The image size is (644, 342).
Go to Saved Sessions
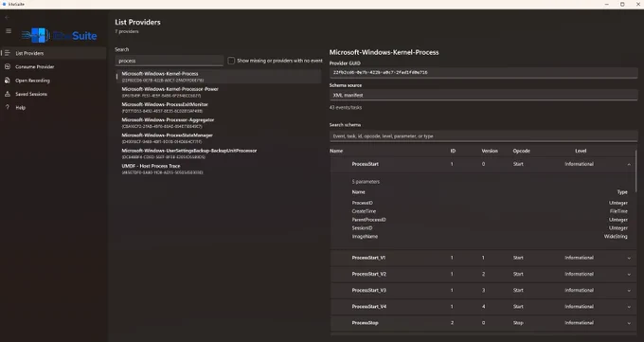(x=53, y=94)
